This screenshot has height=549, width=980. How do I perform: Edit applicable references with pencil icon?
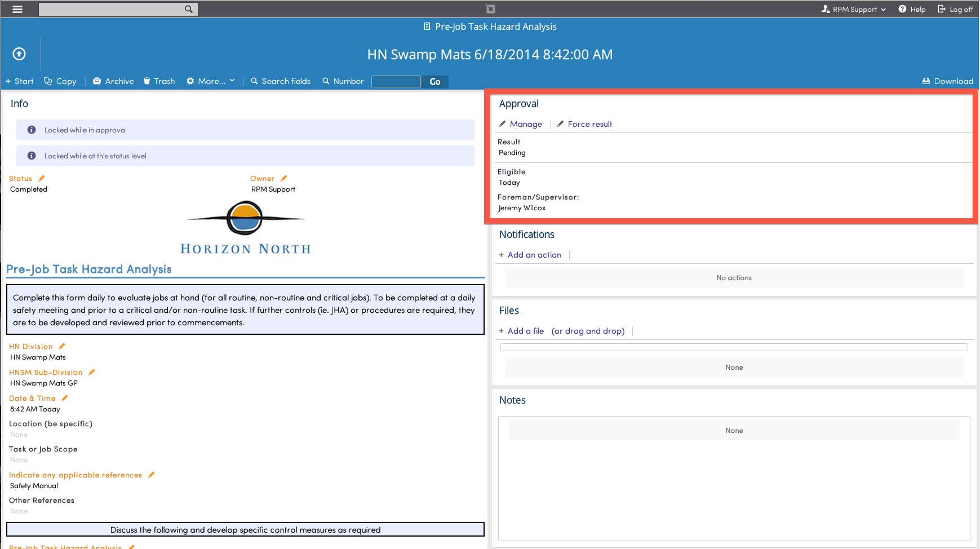click(x=151, y=475)
